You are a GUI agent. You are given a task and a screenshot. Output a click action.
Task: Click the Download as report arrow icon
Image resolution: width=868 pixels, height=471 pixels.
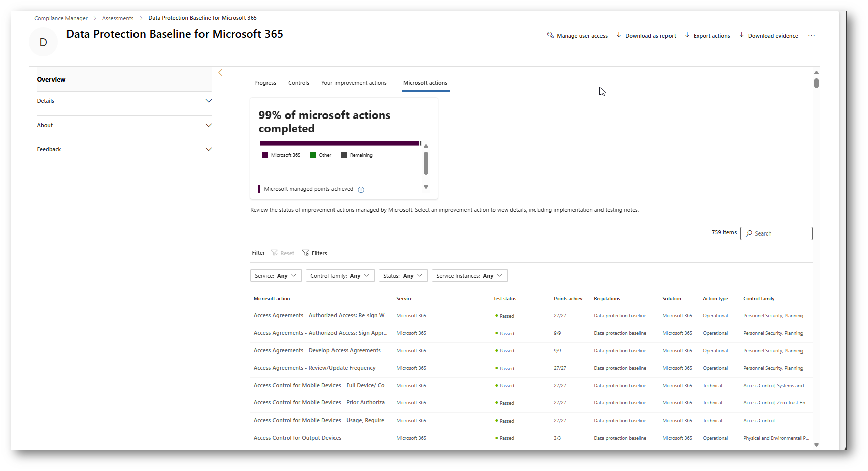(x=619, y=35)
